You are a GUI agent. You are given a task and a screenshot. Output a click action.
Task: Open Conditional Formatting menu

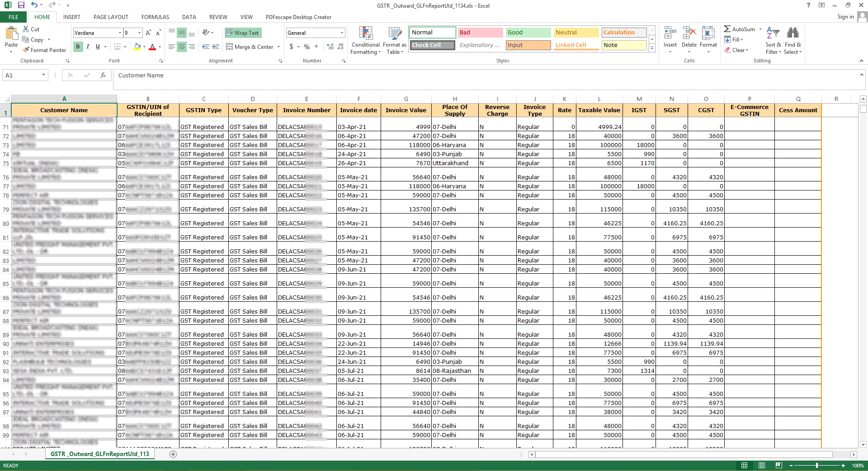(x=365, y=41)
